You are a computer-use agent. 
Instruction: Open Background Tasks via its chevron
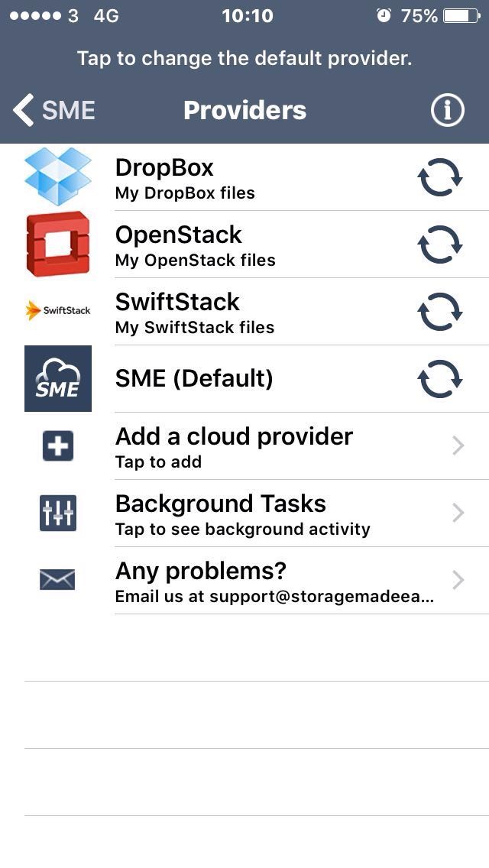click(457, 513)
